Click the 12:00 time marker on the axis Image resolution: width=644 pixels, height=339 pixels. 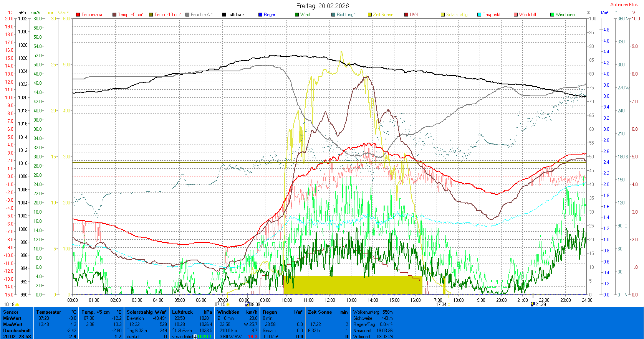(329, 300)
